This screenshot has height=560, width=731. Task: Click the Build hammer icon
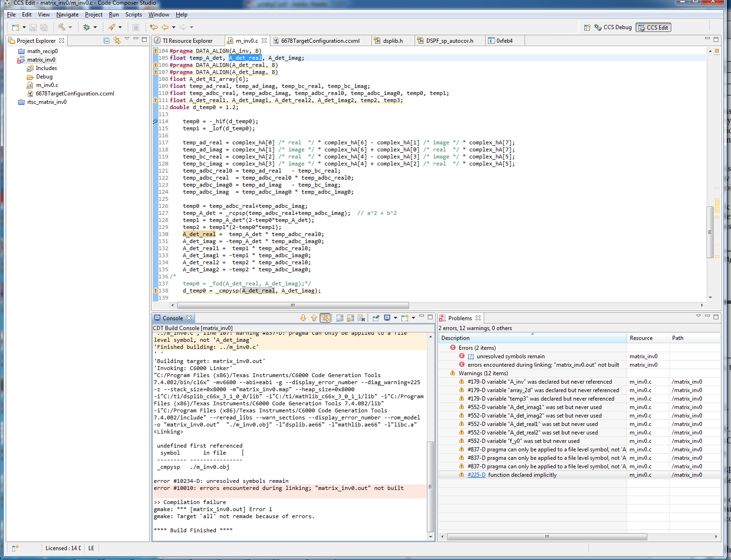pos(61,27)
